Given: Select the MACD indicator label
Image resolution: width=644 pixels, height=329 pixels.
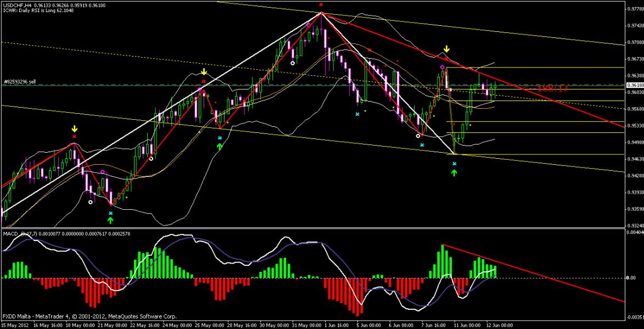Looking at the screenshot, I should (x=11, y=234).
